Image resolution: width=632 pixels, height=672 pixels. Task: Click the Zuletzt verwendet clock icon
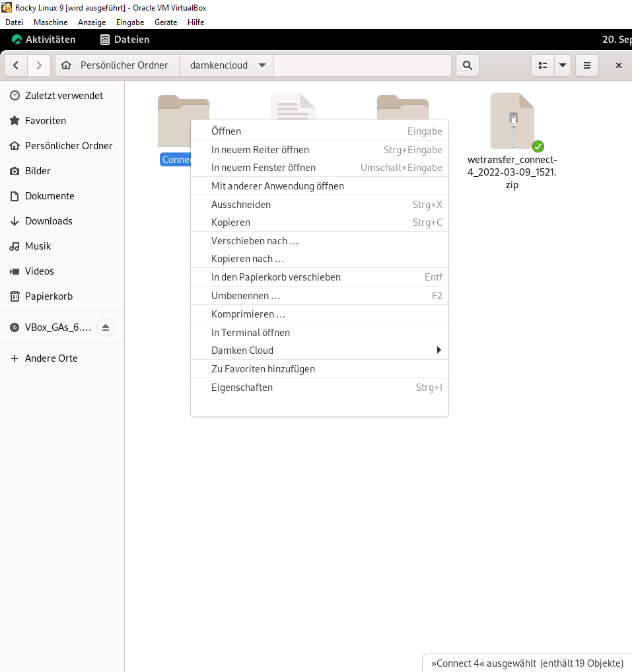coord(15,96)
